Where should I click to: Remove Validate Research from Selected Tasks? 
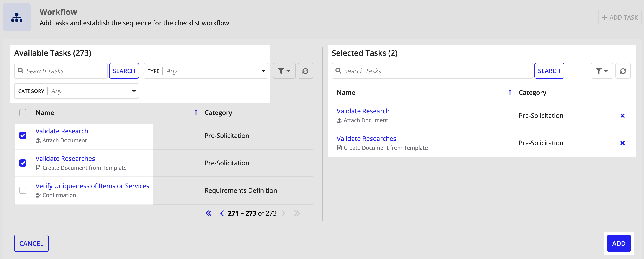click(623, 116)
